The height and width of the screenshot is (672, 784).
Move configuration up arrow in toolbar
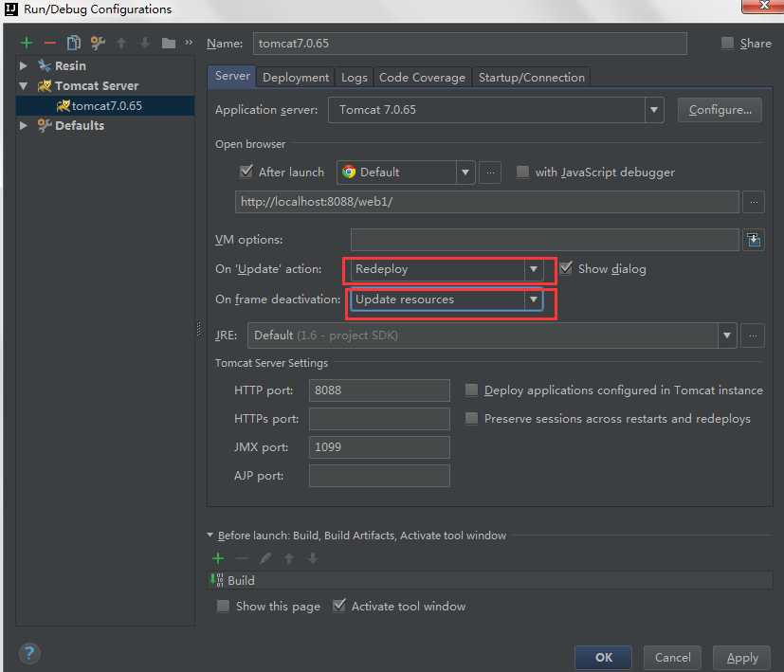[121, 43]
